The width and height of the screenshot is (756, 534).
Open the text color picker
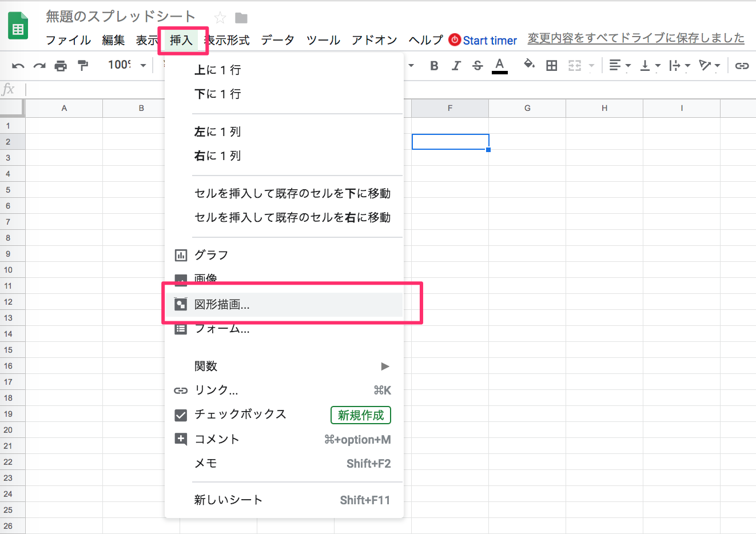tap(500, 66)
